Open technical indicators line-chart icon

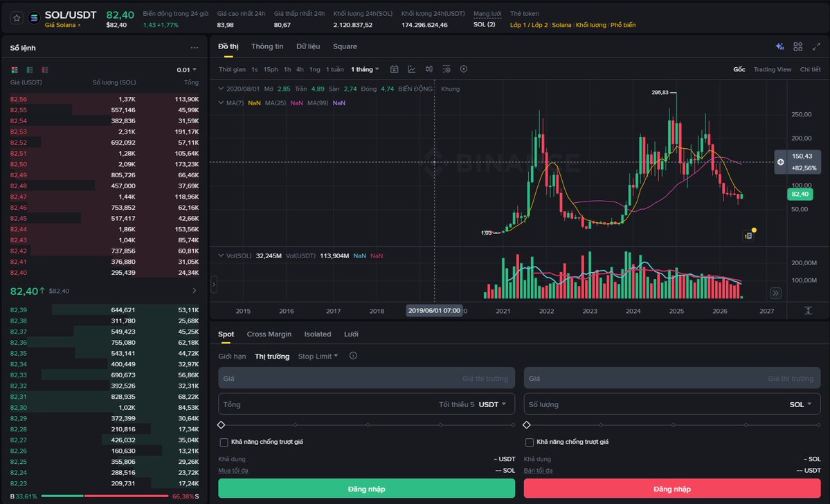pos(412,69)
